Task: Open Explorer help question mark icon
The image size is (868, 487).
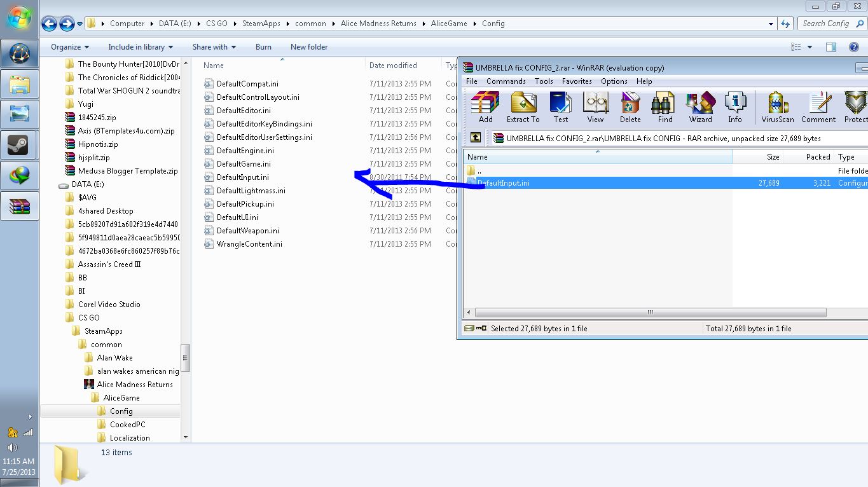Action: [855, 47]
